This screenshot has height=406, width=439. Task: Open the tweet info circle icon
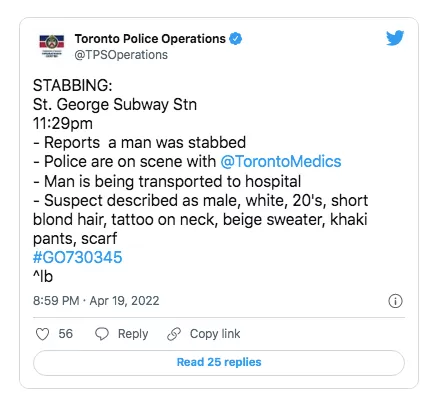point(395,301)
